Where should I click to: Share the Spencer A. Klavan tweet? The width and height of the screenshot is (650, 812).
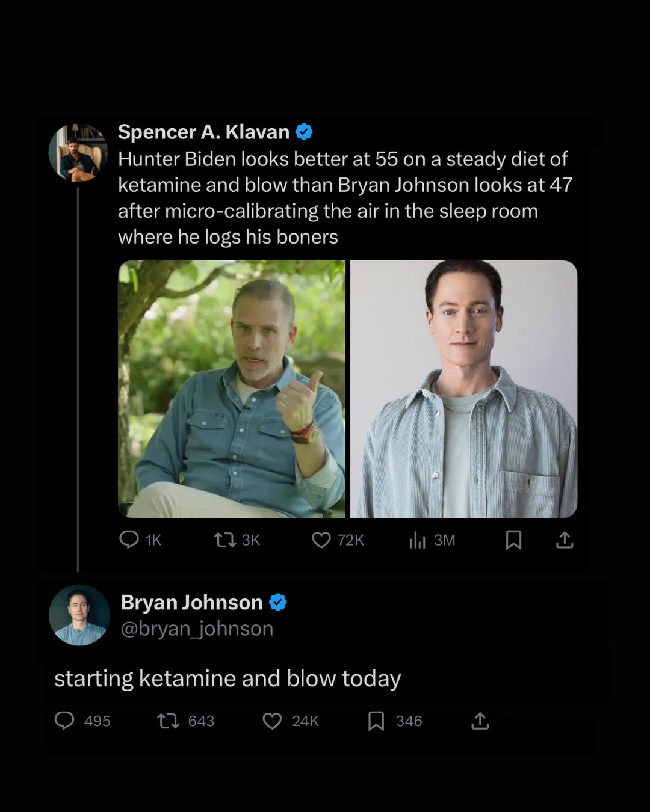[565, 540]
